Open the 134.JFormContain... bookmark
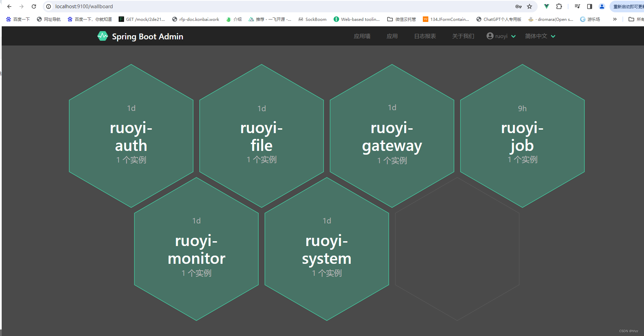Viewport: 644px width, 336px height. coord(446,19)
